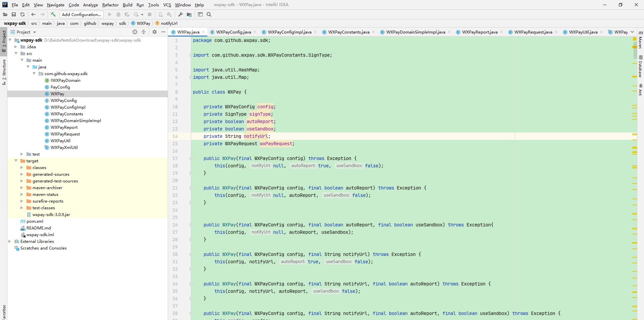
Task: Click the Synchronize/reload icon
Action: [22, 14]
